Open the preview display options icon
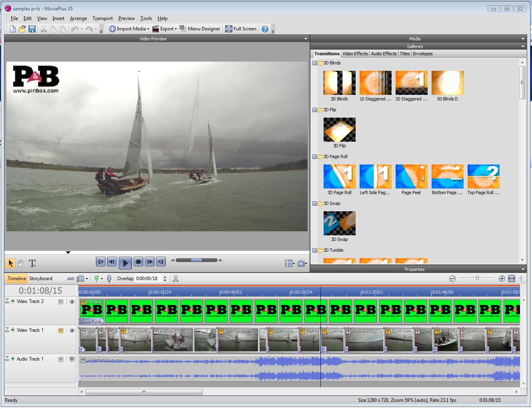The image size is (532, 409). coord(289,263)
